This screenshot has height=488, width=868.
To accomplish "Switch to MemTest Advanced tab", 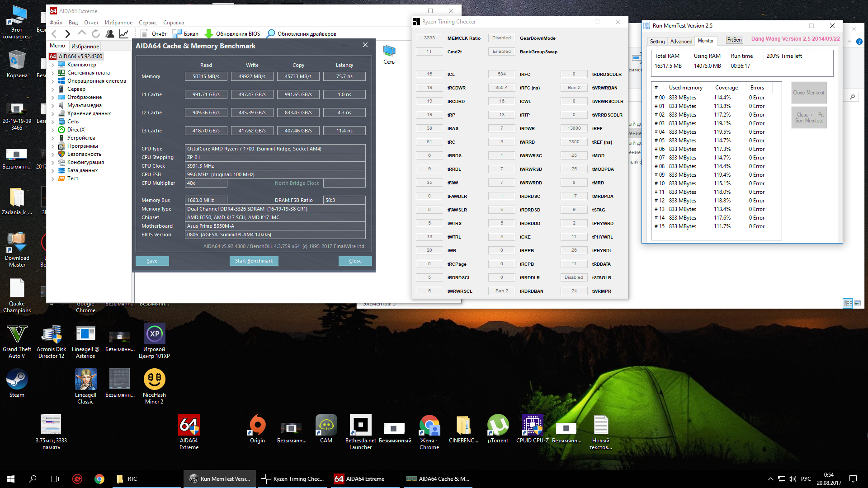I will [681, 41].
